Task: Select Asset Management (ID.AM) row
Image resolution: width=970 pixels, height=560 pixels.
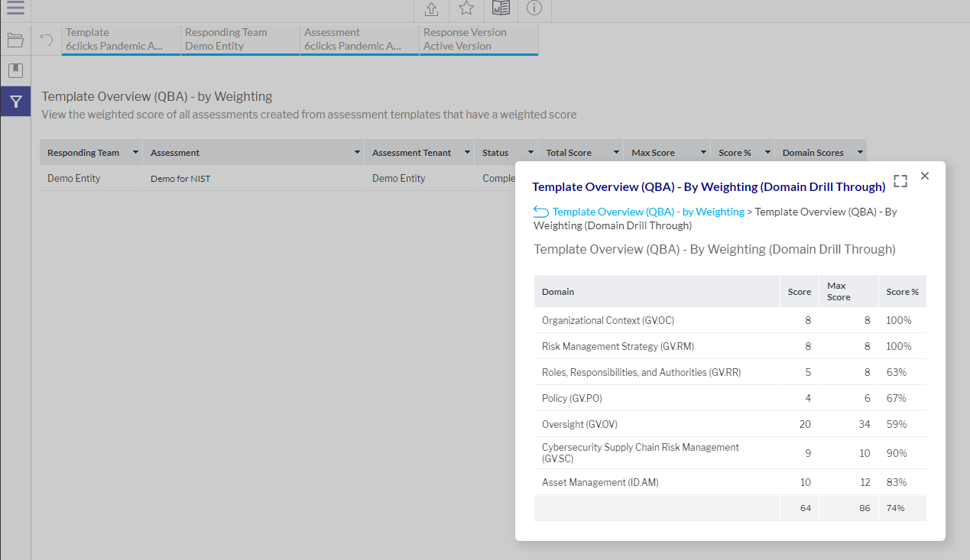Action: (x=730, y=482)
